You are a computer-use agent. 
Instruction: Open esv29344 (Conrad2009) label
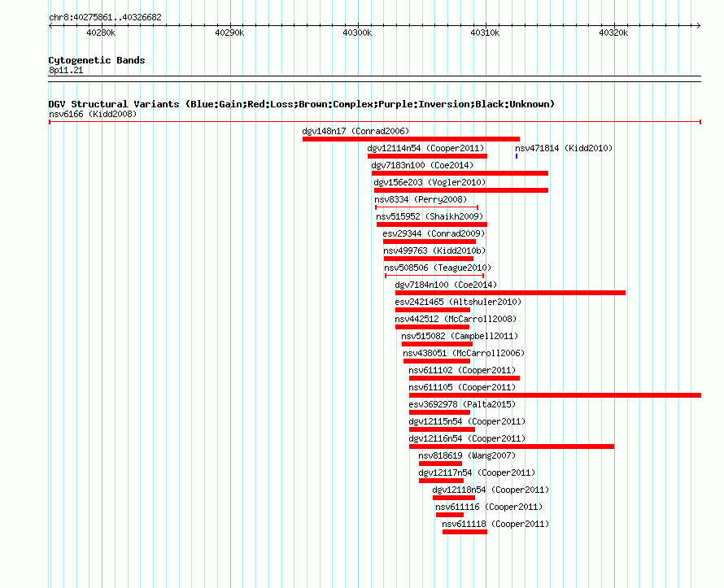(434, 233)
